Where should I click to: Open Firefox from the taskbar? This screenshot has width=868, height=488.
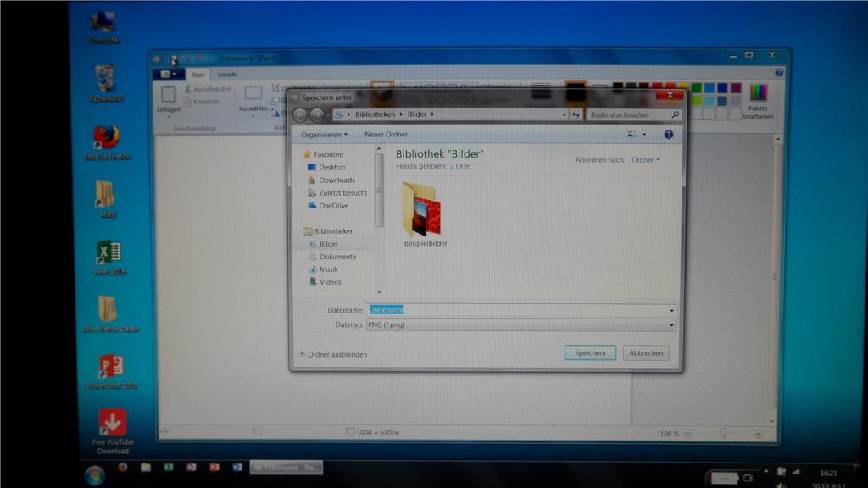pos(123,467)
